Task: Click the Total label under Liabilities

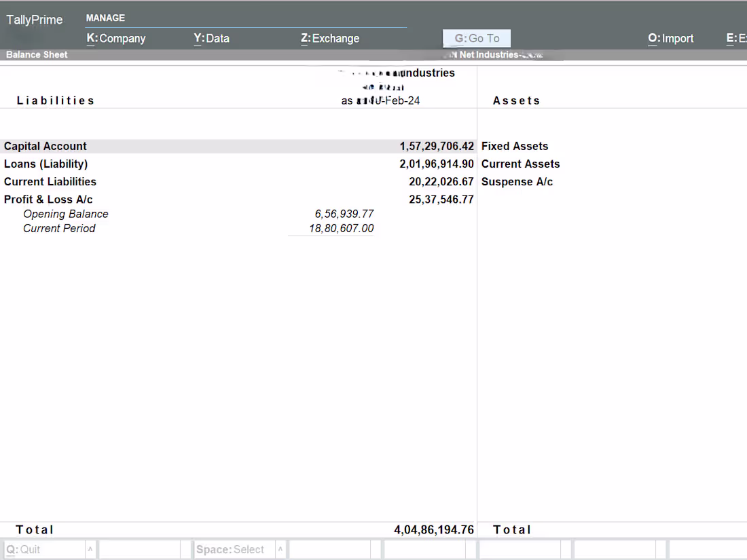Action: [35, 529]
